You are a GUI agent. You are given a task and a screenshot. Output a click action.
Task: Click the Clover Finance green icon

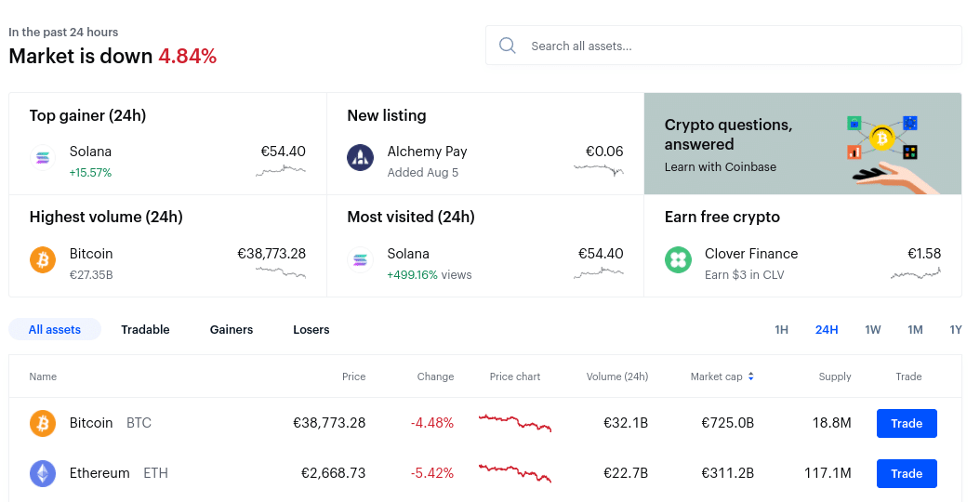(678, 259)
